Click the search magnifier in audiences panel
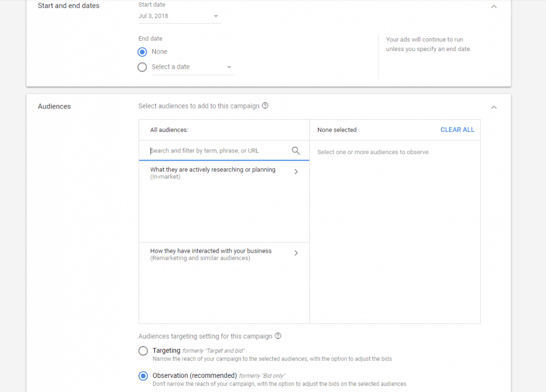This screenshot has width=546, height=392. click(296, 151)
